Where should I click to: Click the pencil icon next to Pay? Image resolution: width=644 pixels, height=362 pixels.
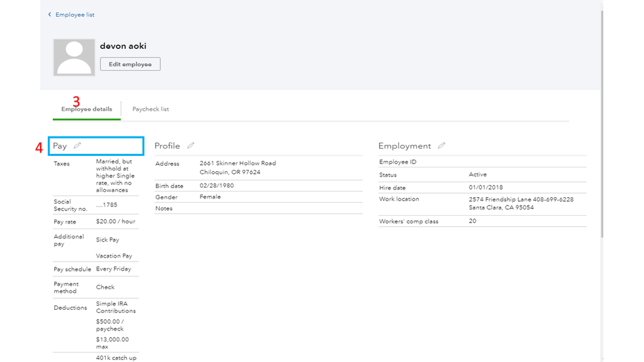tap(77, 146)
